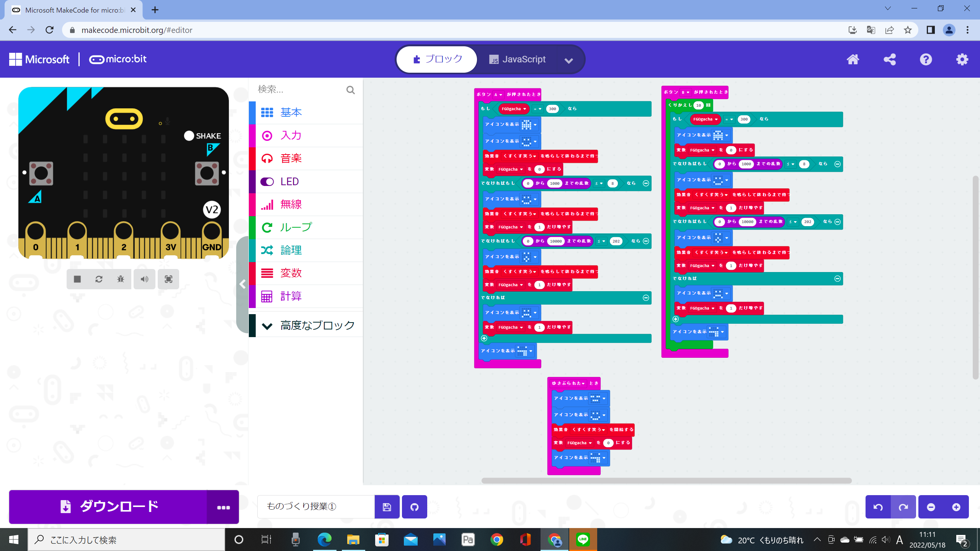Open the language dropdown next to JavaScript
980x551 pixels.
coord(569,60)
